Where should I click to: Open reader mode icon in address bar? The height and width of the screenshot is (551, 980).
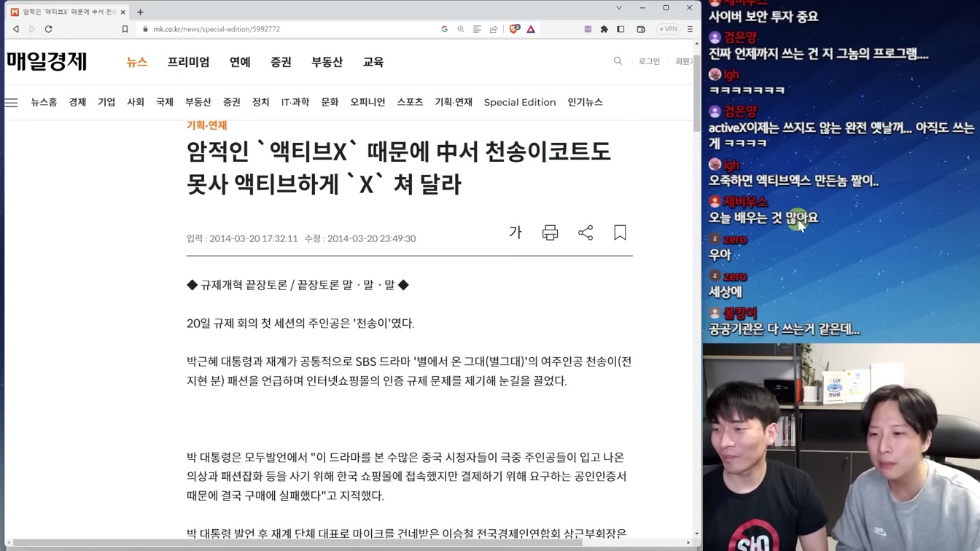pos(477,29)
